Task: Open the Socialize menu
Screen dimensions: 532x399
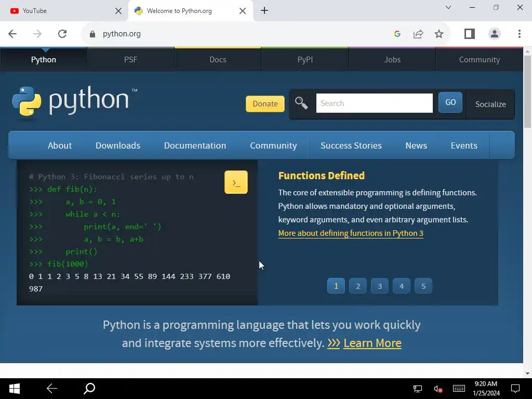Action: (490, 104)
